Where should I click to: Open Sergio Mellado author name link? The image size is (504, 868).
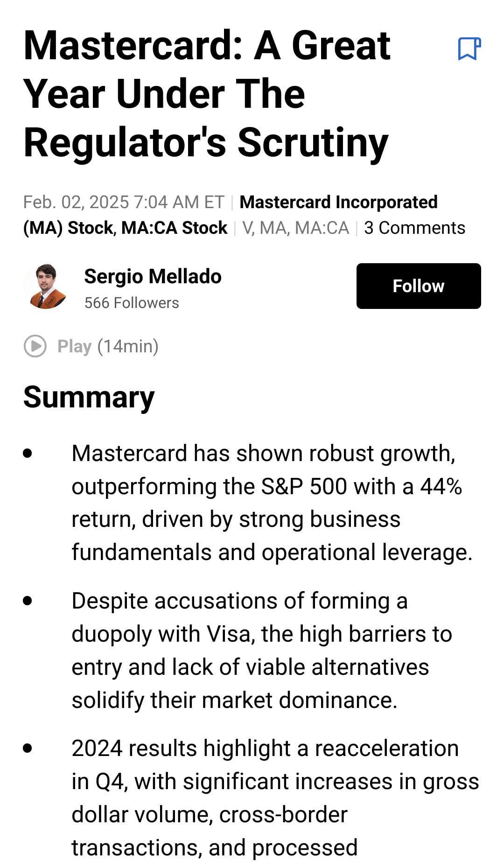(153, 276)
